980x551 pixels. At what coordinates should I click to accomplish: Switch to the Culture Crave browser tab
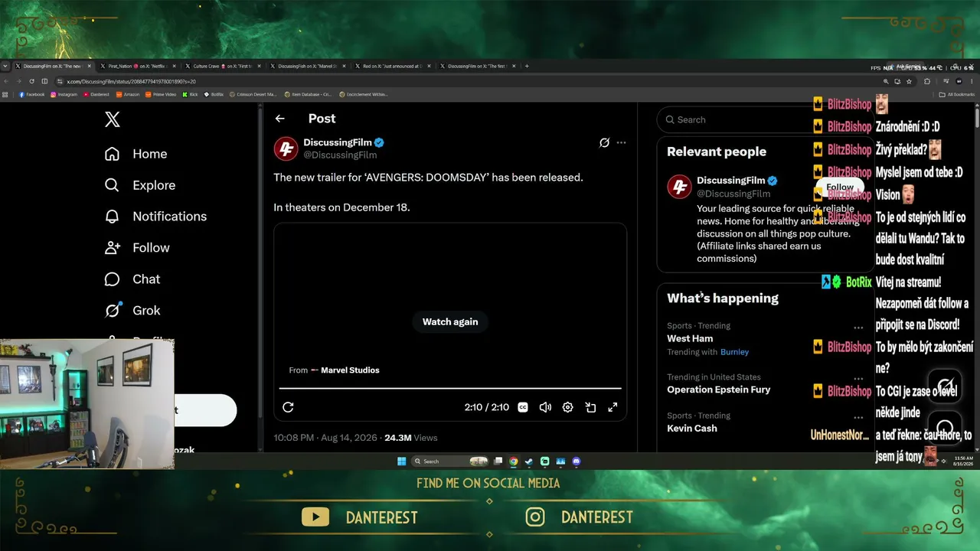click(223, 67)
